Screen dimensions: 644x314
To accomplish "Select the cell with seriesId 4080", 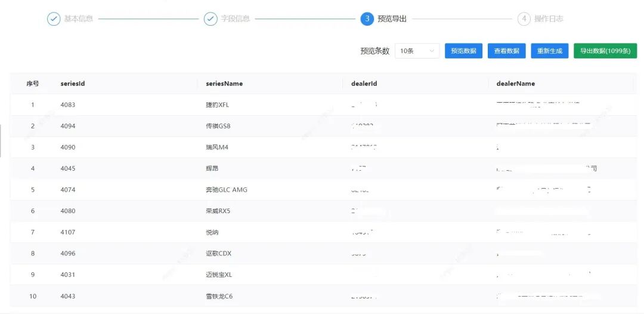I will point(68,211).
